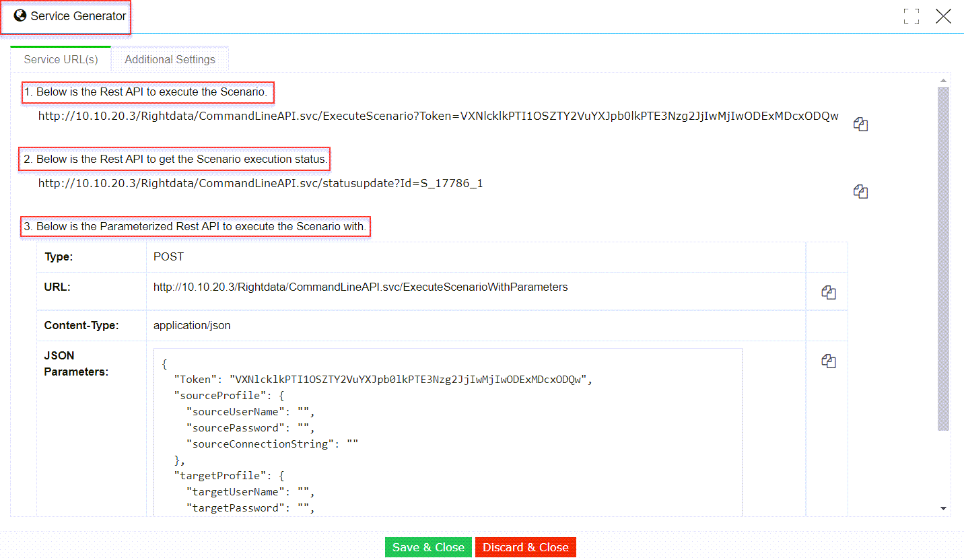Copy the ExecuteScenarioWithParameters URL row
This screenshot has width=964, height=560.
[x=828, y=293]
